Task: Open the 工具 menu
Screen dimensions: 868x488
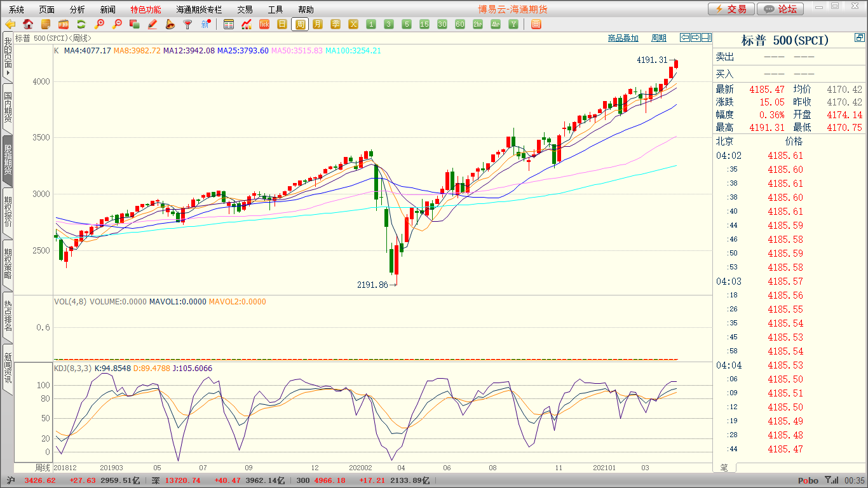Action: coord(276,10)
